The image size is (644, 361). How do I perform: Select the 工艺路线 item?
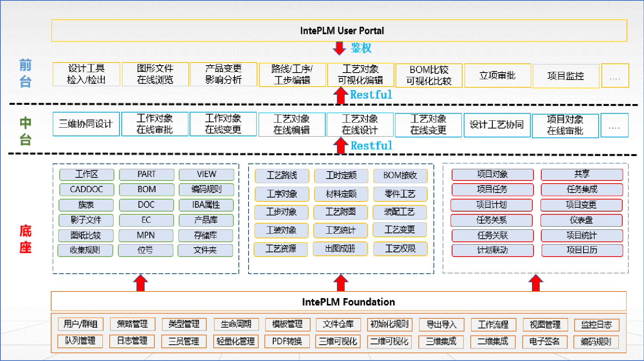coord(282,175)
